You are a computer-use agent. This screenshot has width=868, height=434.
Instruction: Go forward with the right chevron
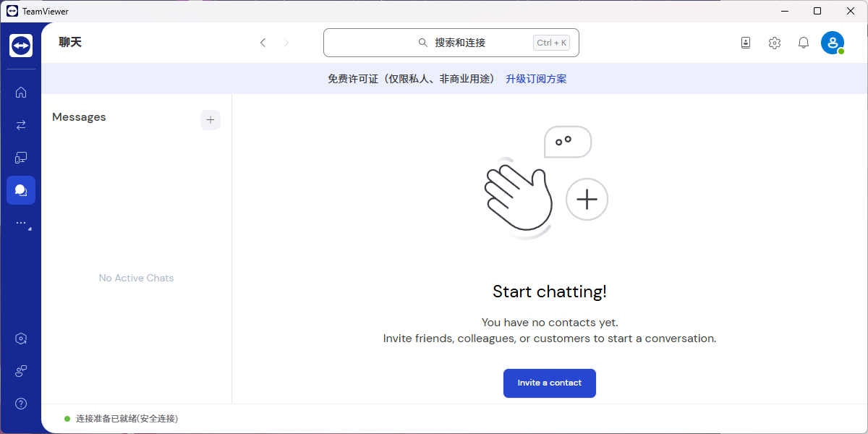(x=286, y=43)
